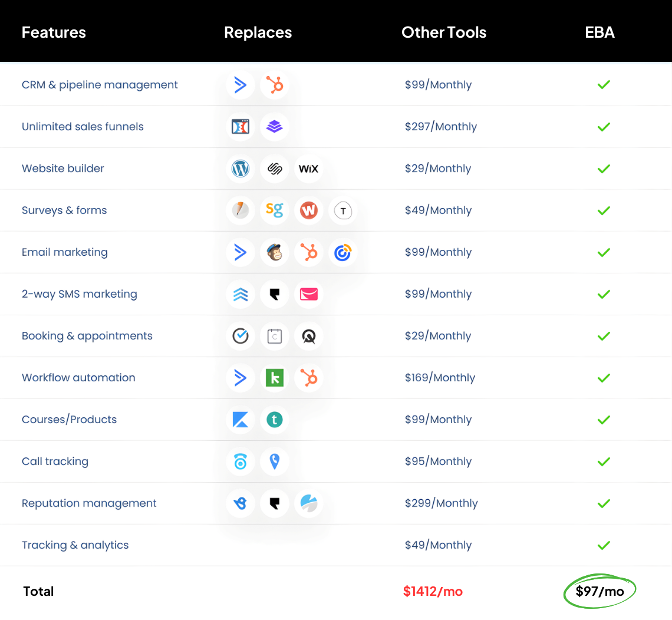Click the green Keap icon in Workflow automation
Viewport: 672px width, 620px height.
[274, 378]
